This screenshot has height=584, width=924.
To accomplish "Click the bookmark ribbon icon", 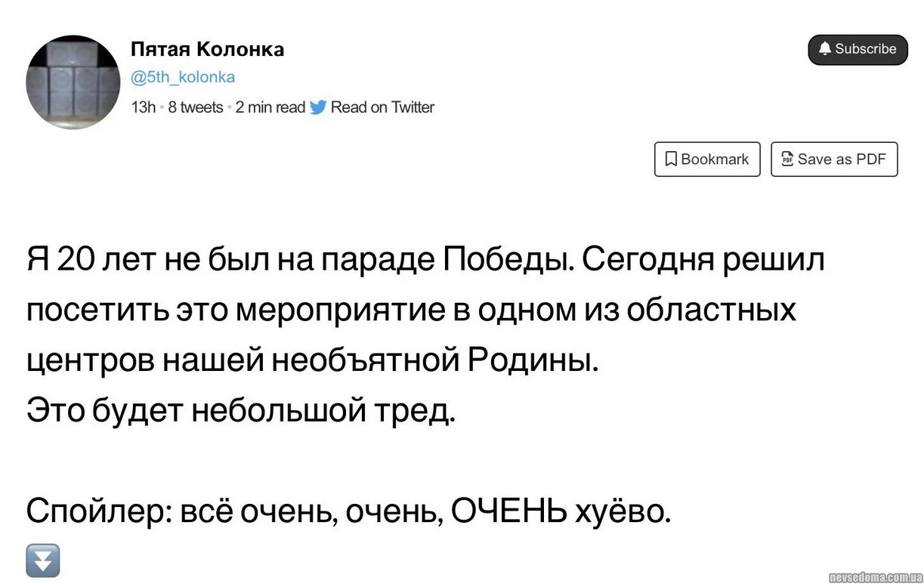I will click(x=670, y=159).
